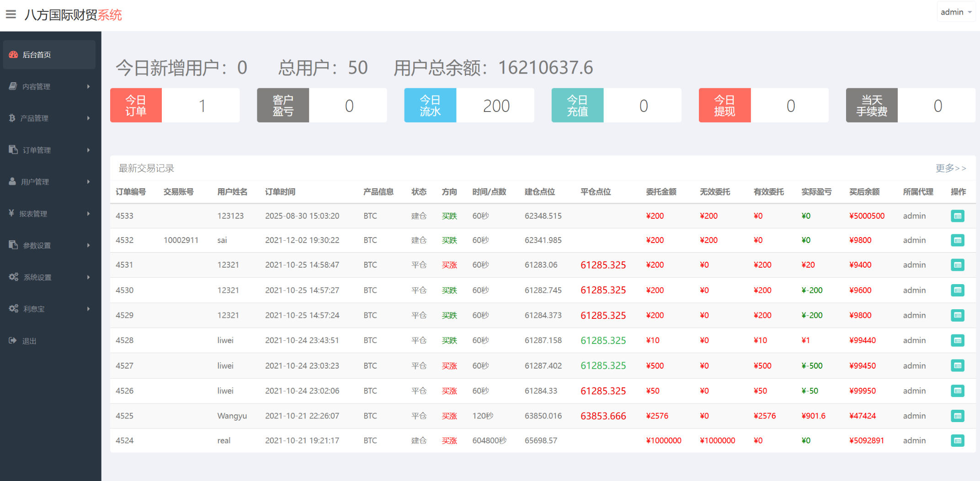
Task: Expand the 内容管理 submenu arrow
Action: 88,86
